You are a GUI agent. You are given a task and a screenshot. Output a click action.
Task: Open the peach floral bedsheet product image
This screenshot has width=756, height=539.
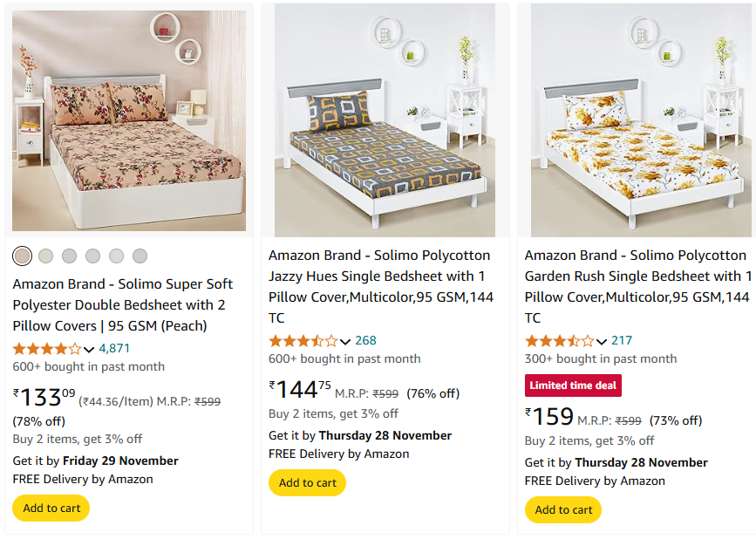pyautogui.click(x=129, y=120)
